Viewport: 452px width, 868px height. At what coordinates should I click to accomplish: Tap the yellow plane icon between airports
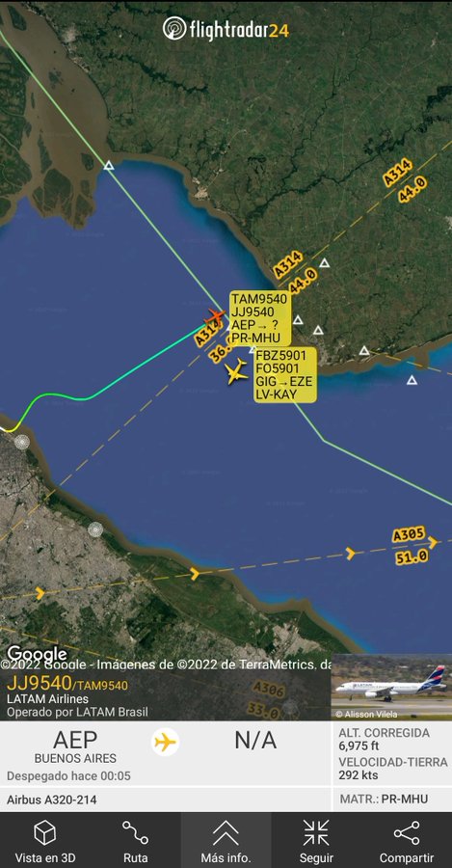tap(165, 742)
